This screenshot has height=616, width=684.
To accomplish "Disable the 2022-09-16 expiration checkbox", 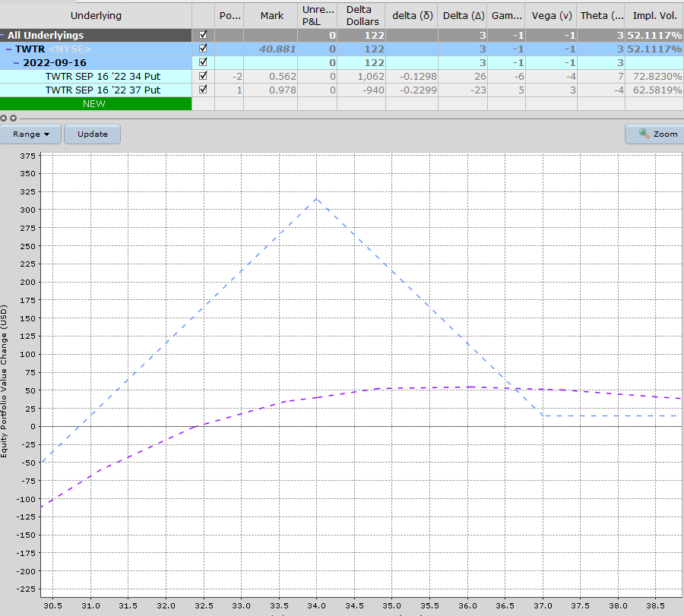I will 202,62.
